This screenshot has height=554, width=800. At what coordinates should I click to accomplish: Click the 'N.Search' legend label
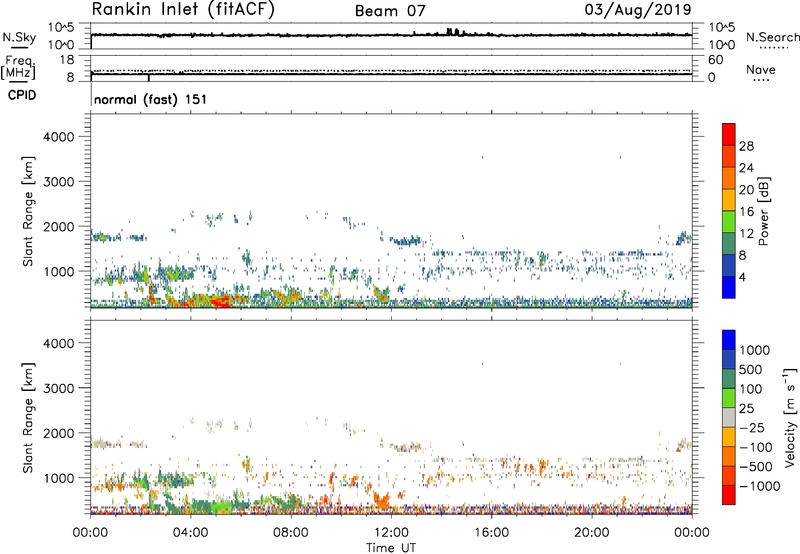point(772,37)
